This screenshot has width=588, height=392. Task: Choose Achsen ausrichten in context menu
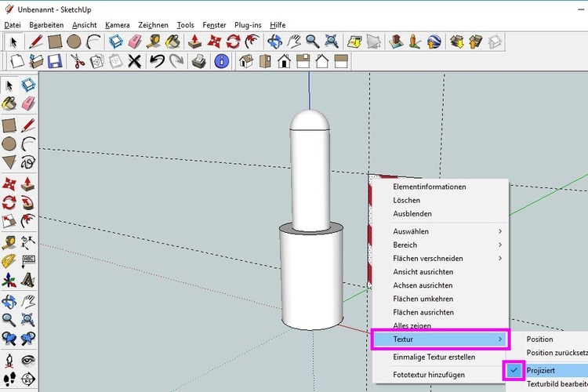(423, 285)
